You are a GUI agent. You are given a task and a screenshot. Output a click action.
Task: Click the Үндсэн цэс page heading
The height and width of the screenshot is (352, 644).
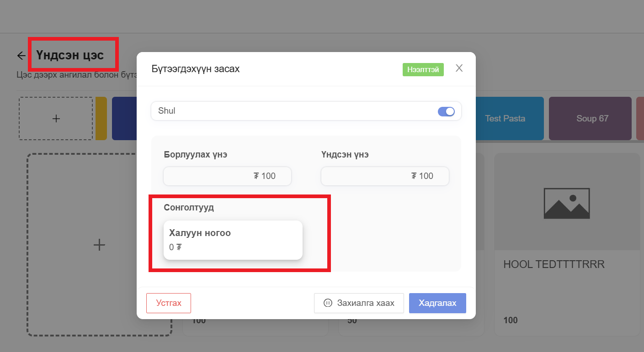(70, 56)
